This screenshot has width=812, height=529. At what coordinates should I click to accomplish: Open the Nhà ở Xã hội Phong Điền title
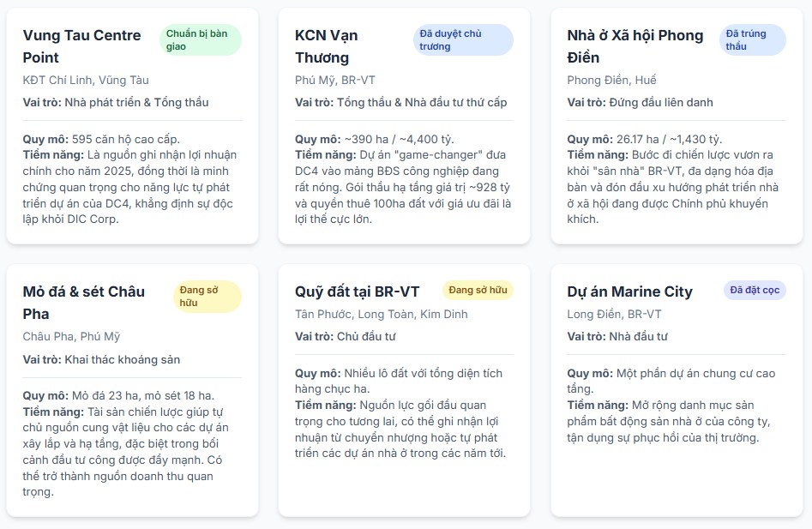(x=635, y=46)
